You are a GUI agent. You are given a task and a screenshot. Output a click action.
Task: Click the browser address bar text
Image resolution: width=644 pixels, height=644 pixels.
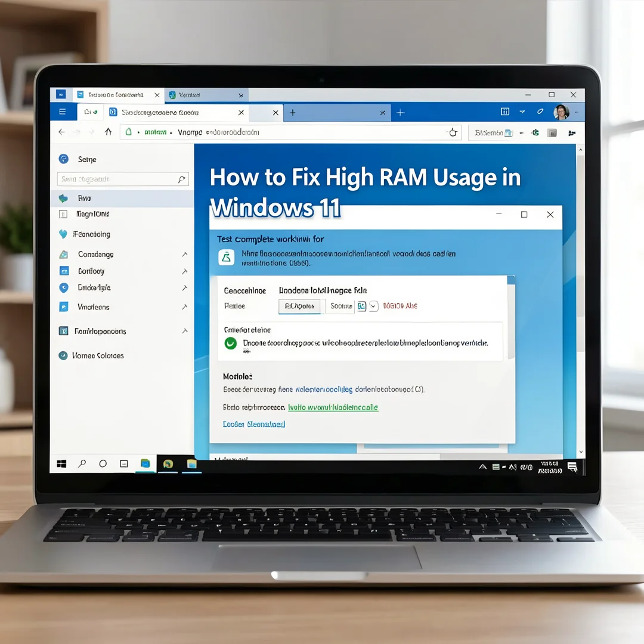218,132
